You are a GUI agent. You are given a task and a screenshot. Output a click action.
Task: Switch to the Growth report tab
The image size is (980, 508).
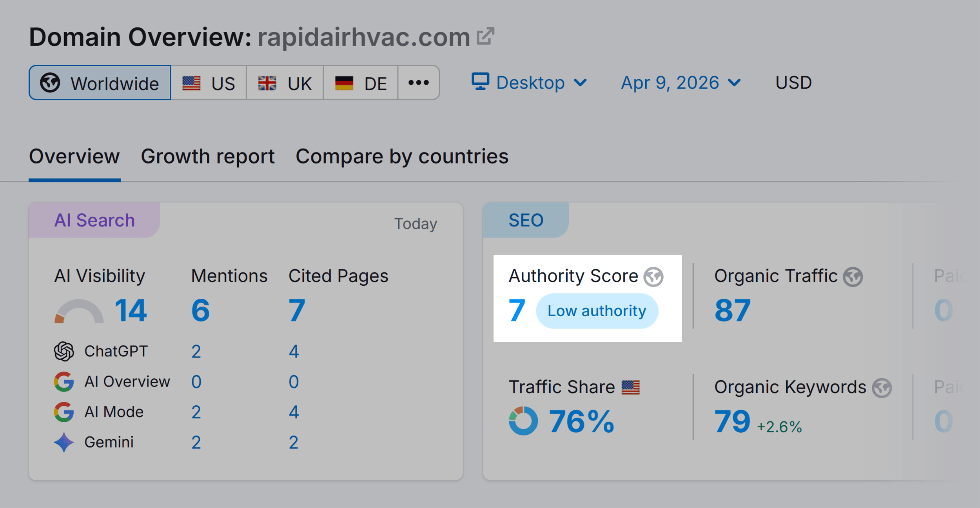[x=208, y=156]
